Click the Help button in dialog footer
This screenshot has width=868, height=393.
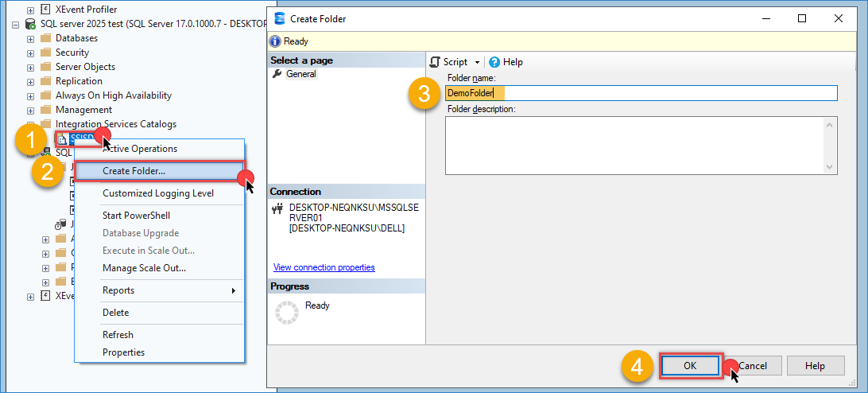[x=814, y=366]
